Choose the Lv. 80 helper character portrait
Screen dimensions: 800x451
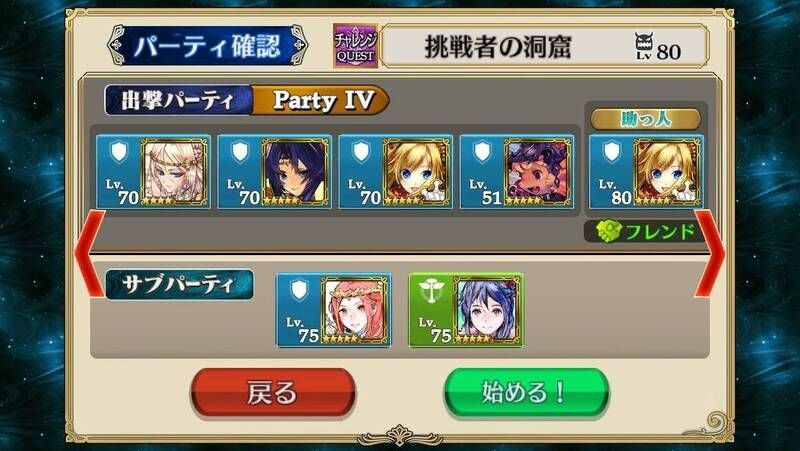click(667, 171)
